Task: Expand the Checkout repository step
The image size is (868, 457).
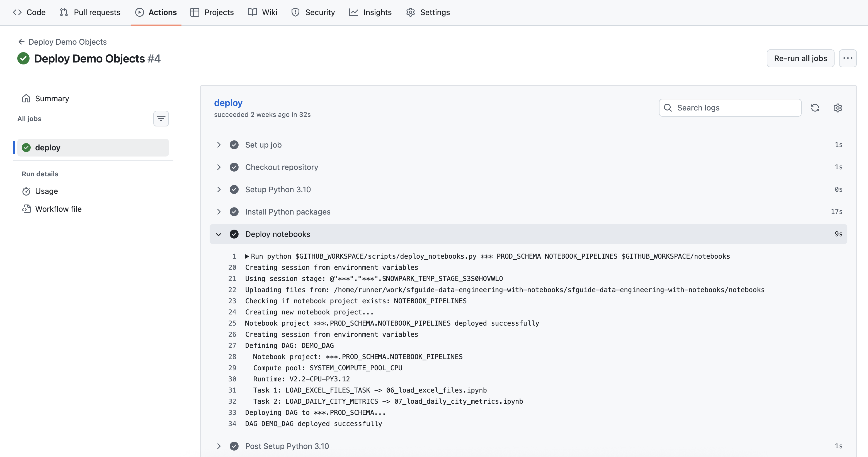Action: (x=528, y=167)
